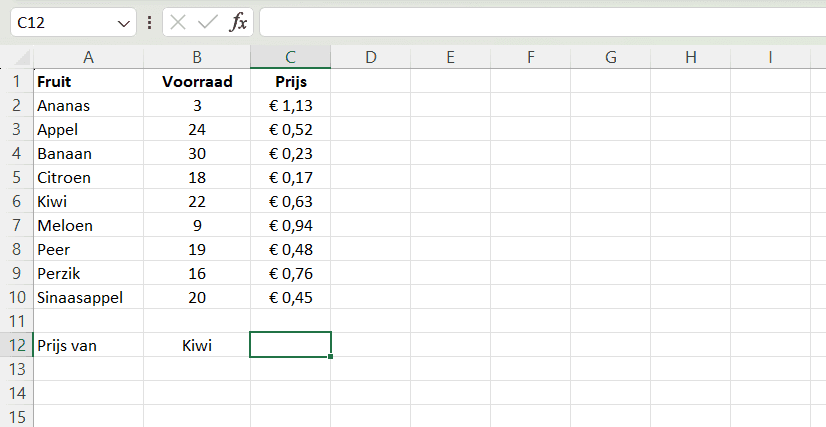Select the Banaan cell
The height and width of the screenshot is (427, 826).
tap(88, 153)
